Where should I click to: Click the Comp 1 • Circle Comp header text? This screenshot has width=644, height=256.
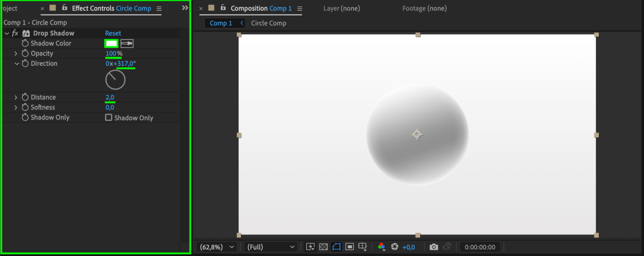pos(35,23)
